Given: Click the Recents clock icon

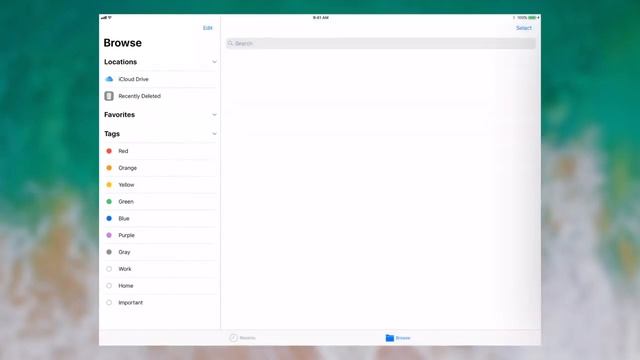Looking at the screenshot, I should 233,338.
